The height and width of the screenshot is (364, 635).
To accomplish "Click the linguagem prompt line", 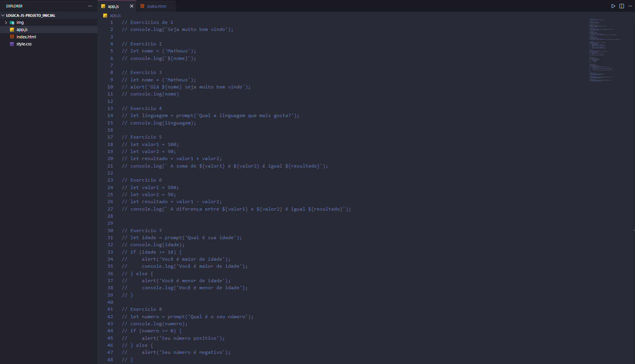I will 210,115.
